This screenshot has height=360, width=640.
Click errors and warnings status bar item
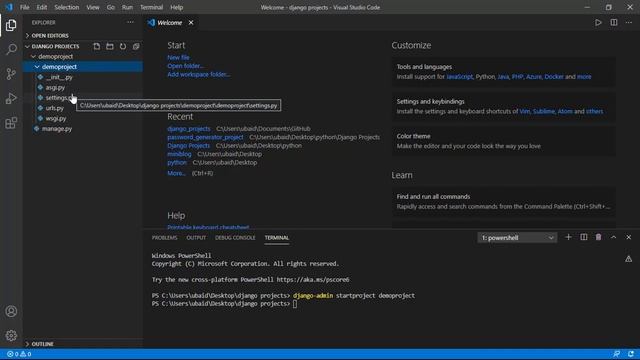click(19, 354)
